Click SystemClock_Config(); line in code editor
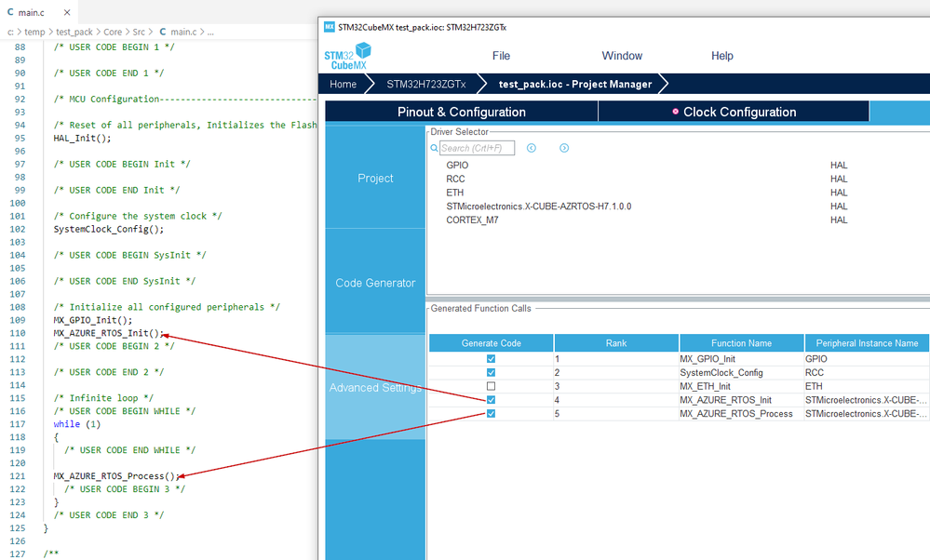This screenshot has width=930, height=560. (109, 230)
